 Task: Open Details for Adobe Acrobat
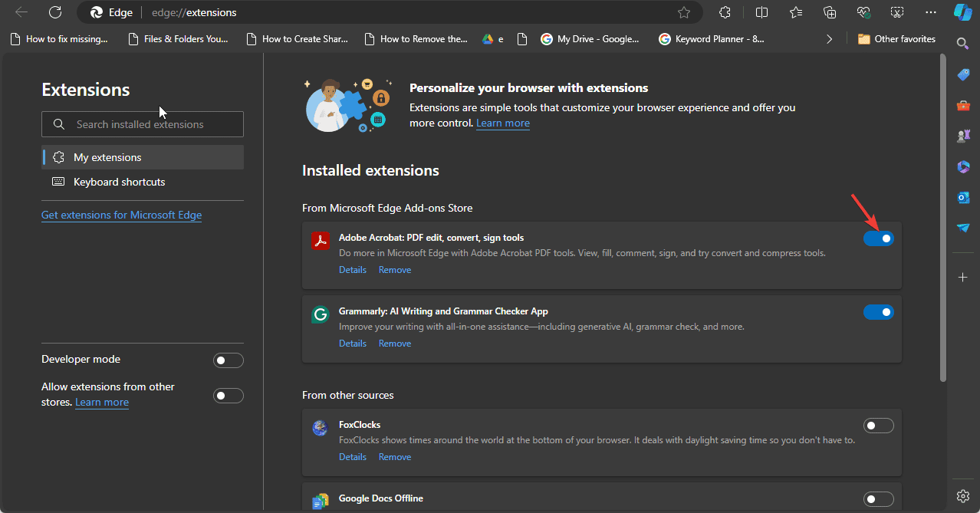353,270
